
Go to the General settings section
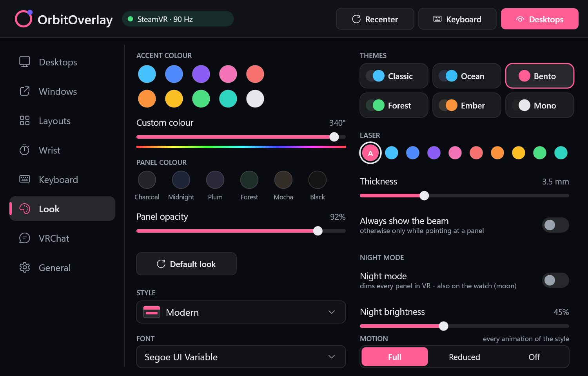click(62, 268)
